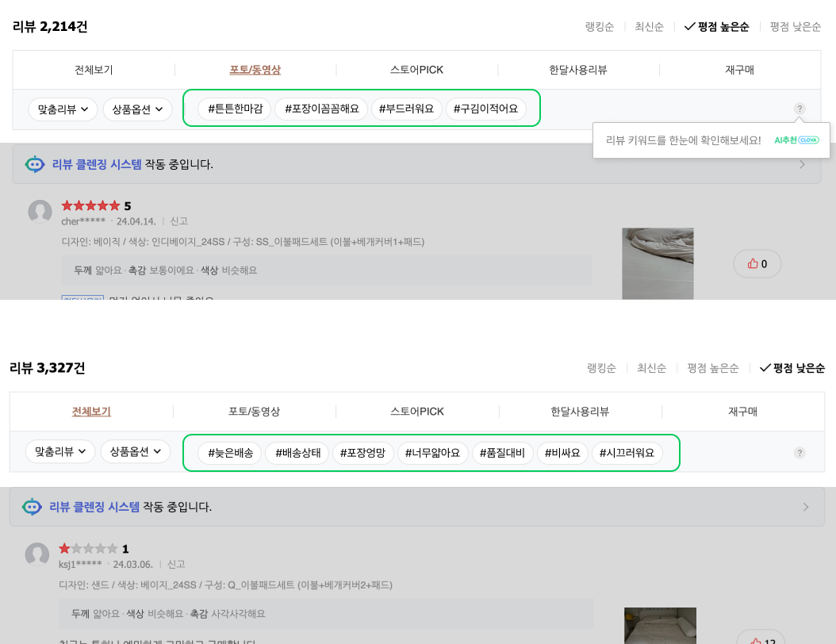Viewport: 836px width, 644px height.
Task: Filter reviews by #튼튼한마감 keyword
Action: 235,109
